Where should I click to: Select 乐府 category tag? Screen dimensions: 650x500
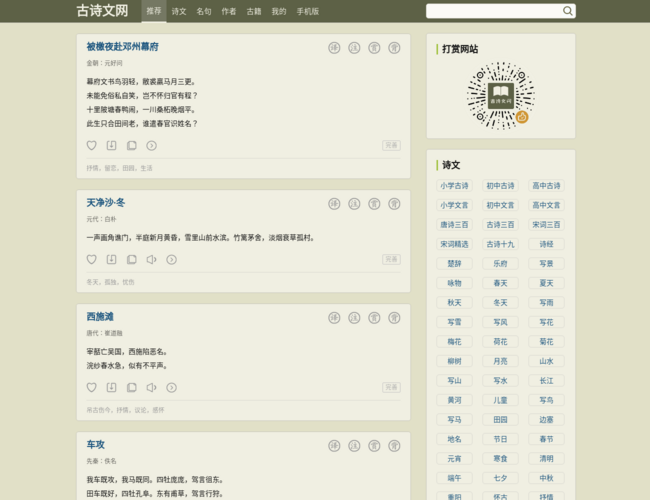(x=500, y=264)
